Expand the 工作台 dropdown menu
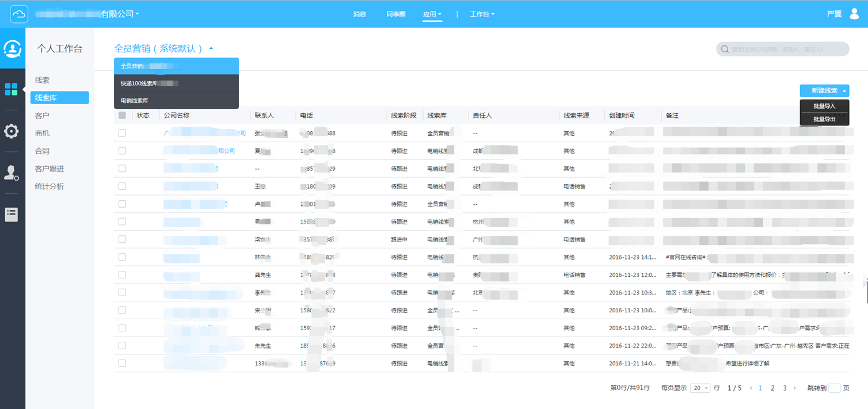This screenshot has height=409, width=868. point(482,14)
